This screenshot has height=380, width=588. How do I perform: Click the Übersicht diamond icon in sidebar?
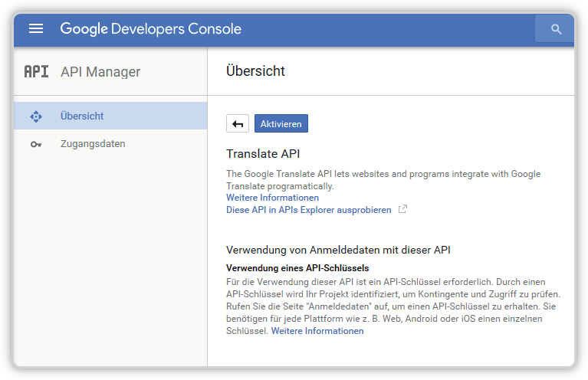point(36,116)
